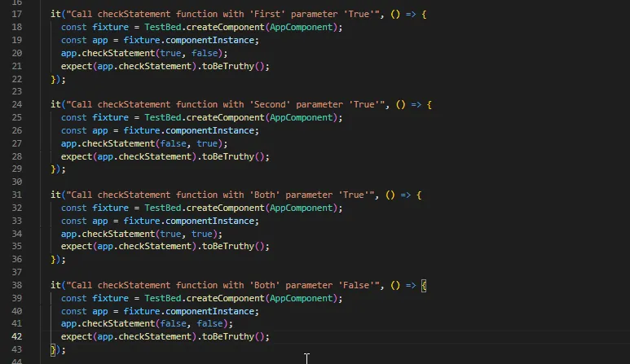Image resolution: width=630 pixels, height=364 pixels.
Task: Click line number 17 in the gutter
Action: click(17, 14)
